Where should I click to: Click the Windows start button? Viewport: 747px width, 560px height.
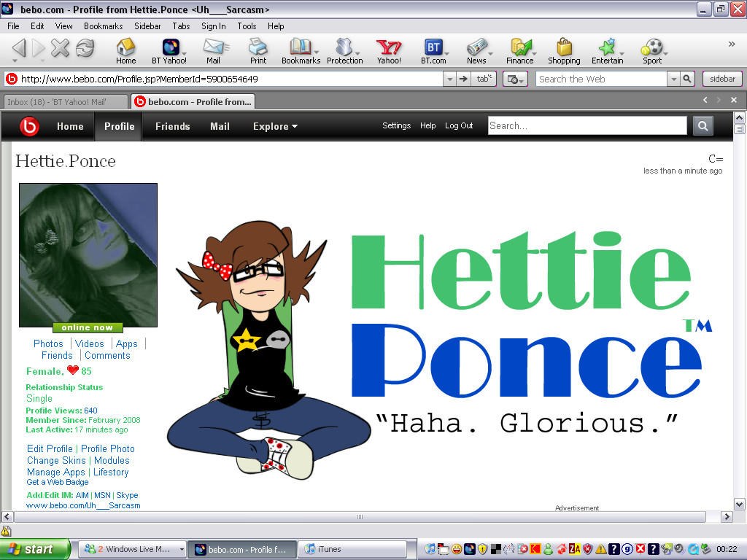[35, 549]
